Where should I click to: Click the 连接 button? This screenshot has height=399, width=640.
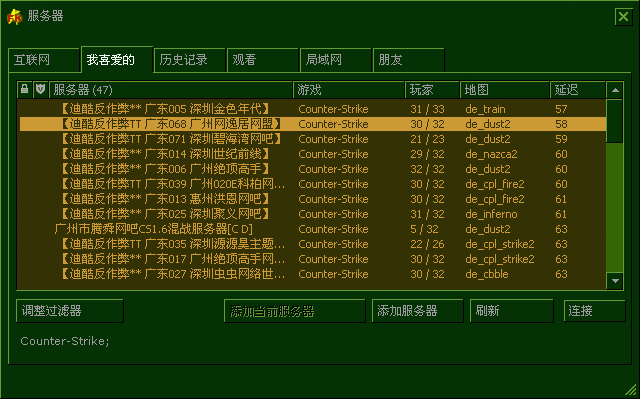[x=594, y=311]
